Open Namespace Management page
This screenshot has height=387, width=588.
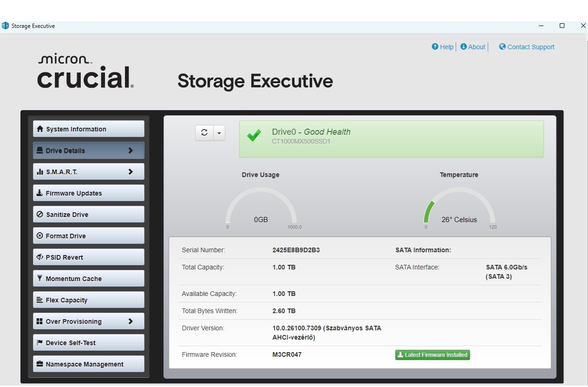pos(89,364)
